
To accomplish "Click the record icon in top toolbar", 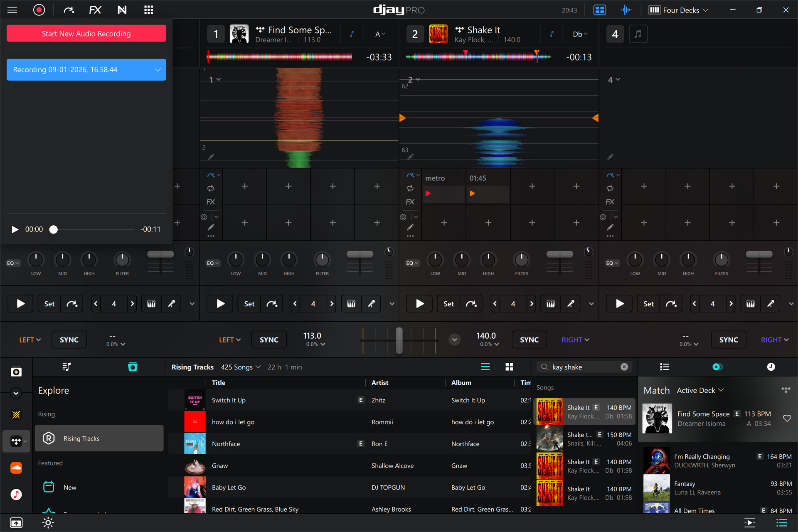I will point(39,10).
